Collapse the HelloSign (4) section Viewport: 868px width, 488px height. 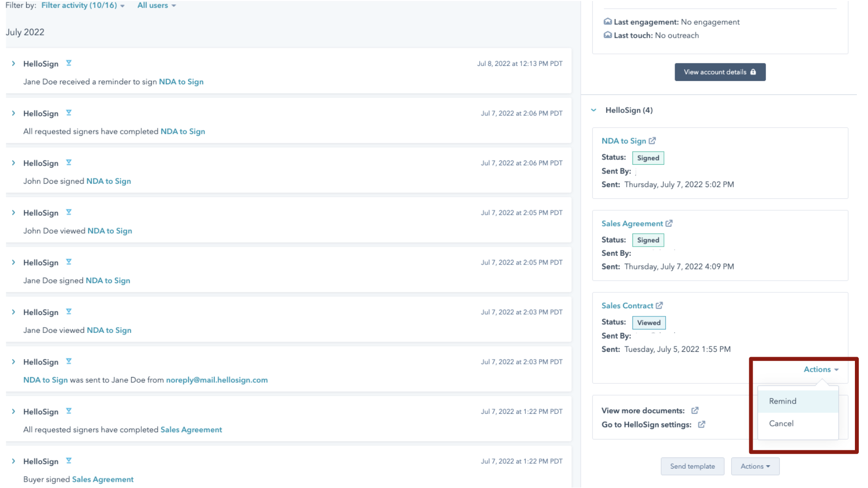click(x=593, y=110)
